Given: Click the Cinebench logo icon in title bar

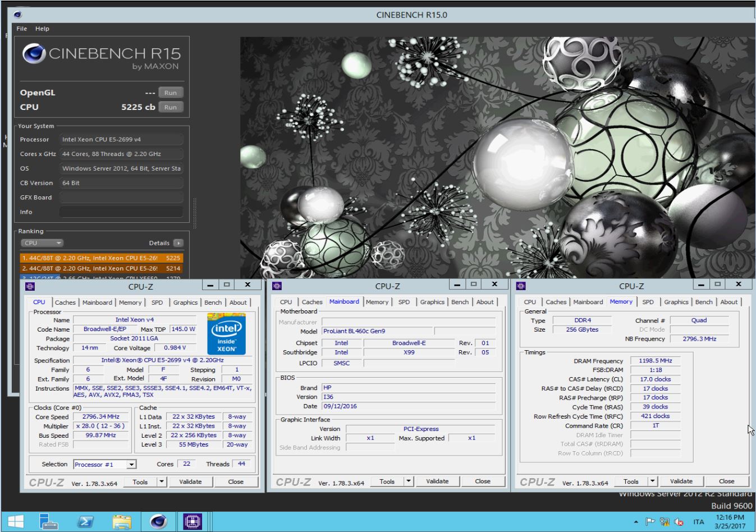Looking at the screenshot, I should tap(17, 15).
